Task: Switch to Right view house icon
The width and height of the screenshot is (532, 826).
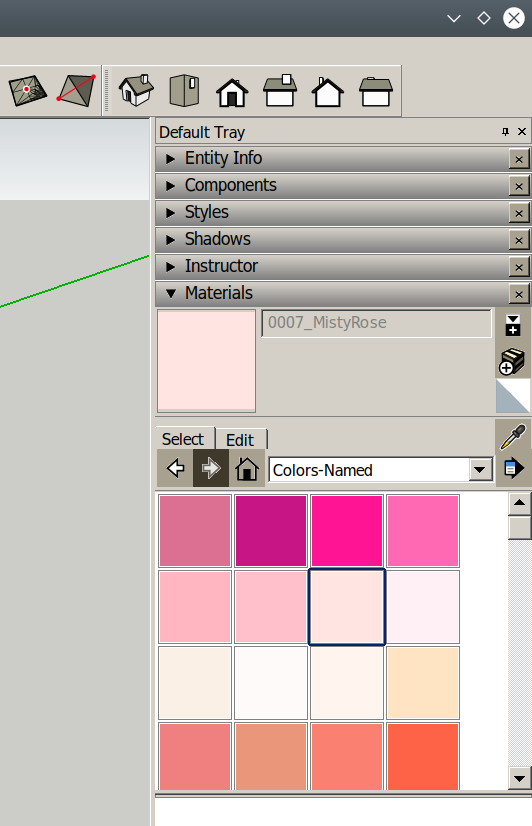Action: 280,90
